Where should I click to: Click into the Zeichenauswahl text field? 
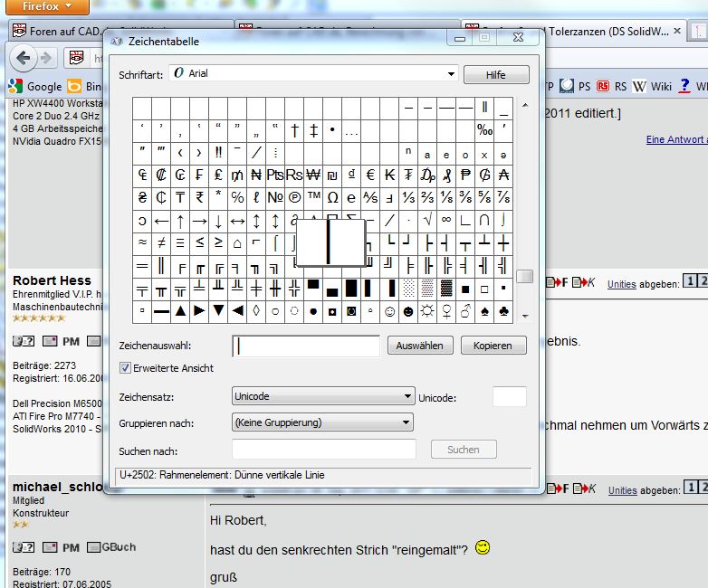pyautogui.click(x=306, y=346)
